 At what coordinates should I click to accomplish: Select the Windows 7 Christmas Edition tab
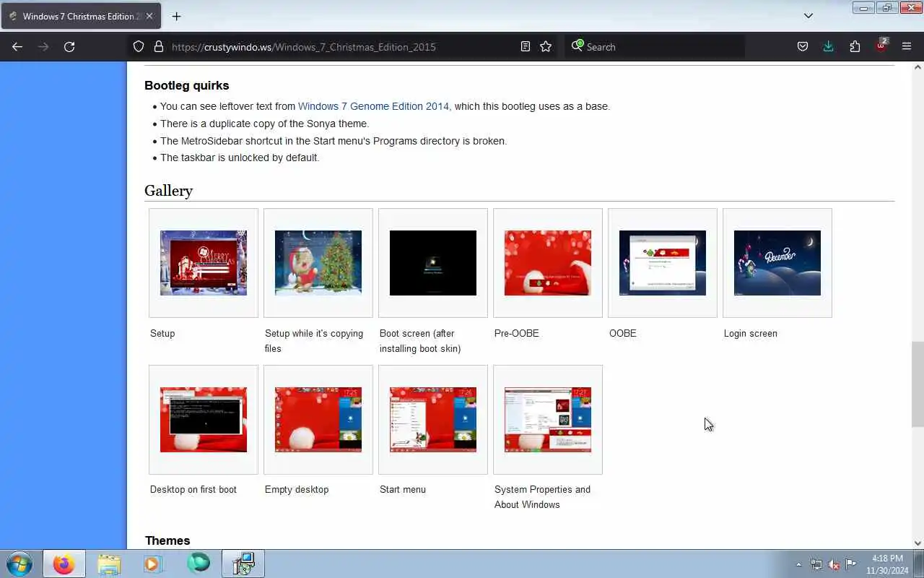[80, 16]
